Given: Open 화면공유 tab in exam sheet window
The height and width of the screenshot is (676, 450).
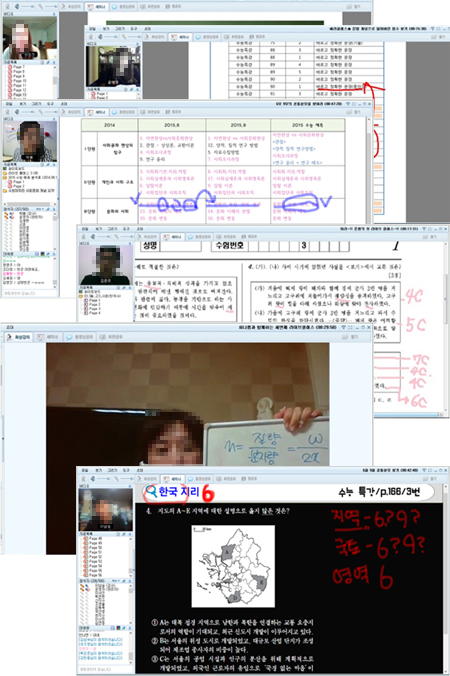Looking at the screenshot, I should click(226, 237).
